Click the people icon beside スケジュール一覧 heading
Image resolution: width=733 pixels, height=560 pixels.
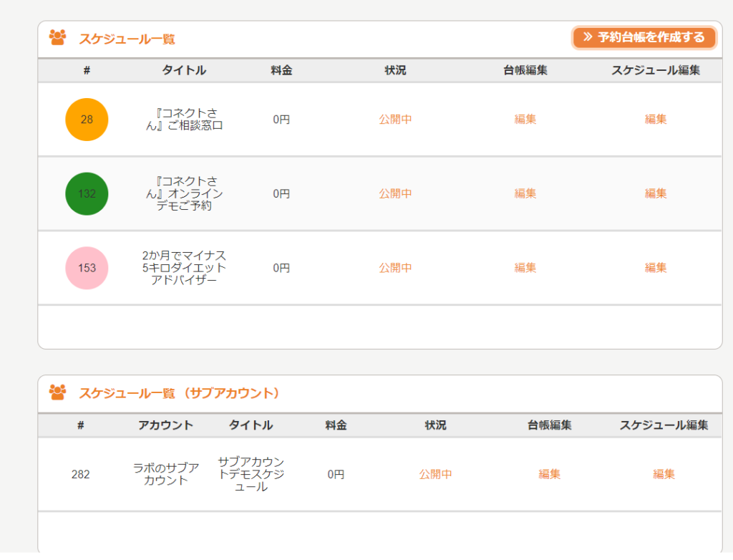point(57,38)
